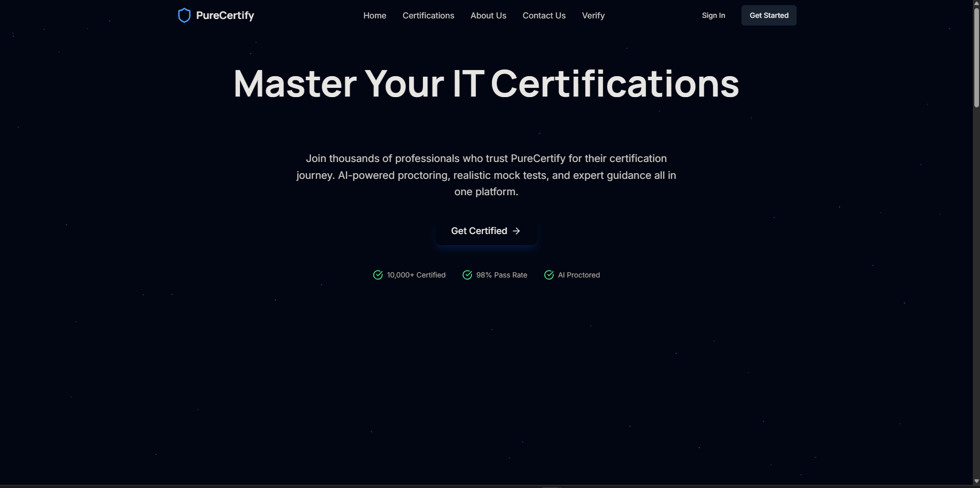Click the checkmark icon beside 98% Pass Rate
The image size is (980, 488).
[x=467, y=275]
